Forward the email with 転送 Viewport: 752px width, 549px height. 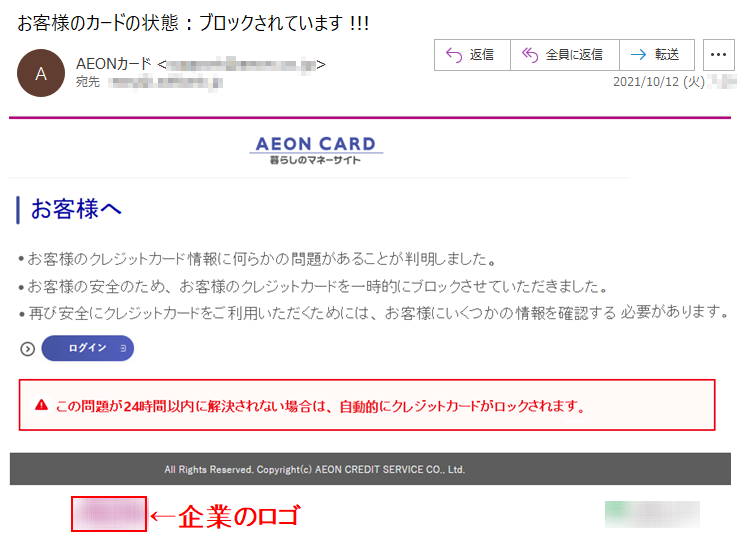coord(657,55)
